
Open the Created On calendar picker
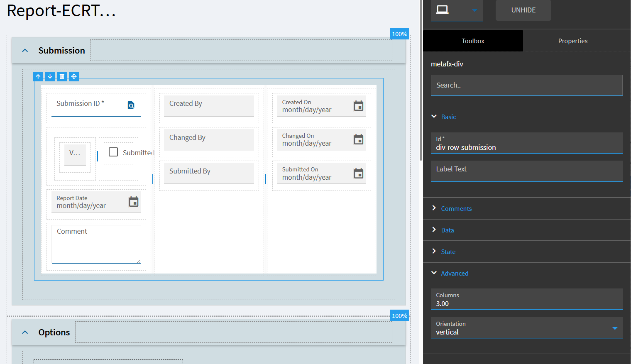[x=359, y=106]
